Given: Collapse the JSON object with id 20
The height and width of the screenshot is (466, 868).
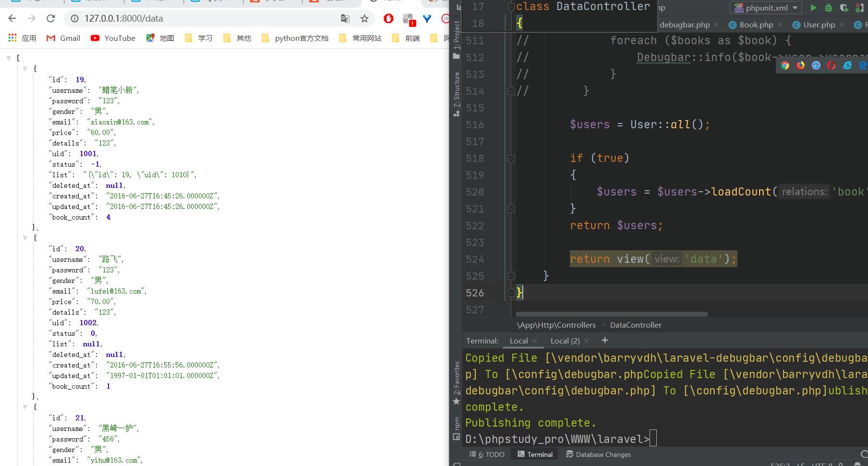Looking at the screenshot, I should 25,238.
